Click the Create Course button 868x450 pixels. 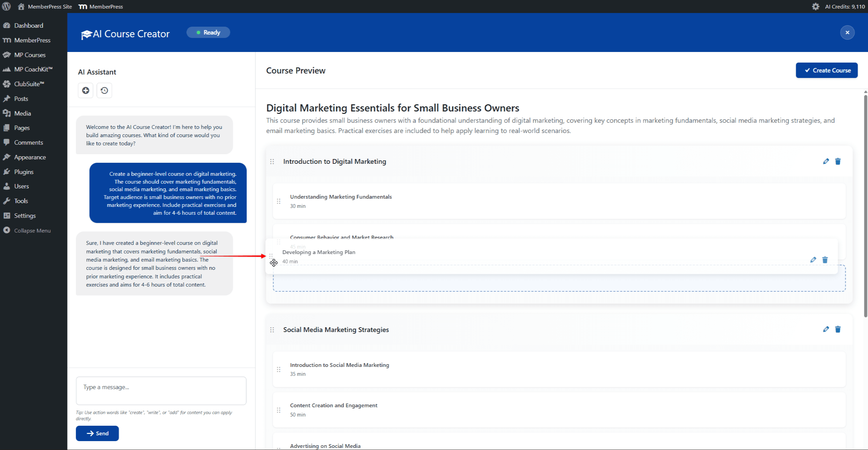(x=827, y=70)
